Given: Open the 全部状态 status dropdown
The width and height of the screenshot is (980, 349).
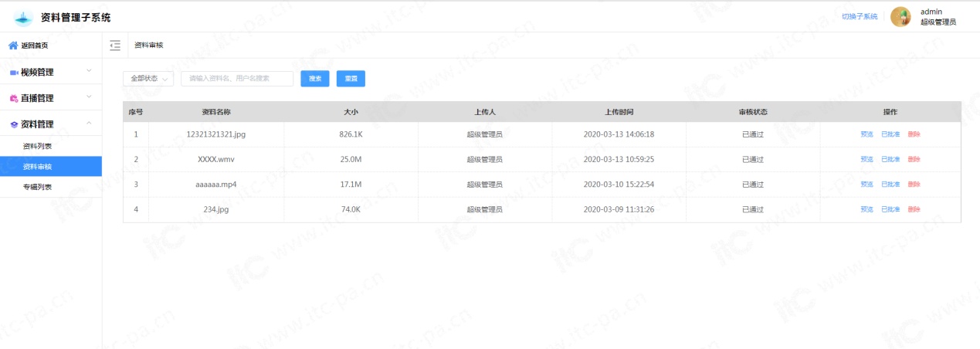Looking at the screenshot, I should (x=148, y=79).
